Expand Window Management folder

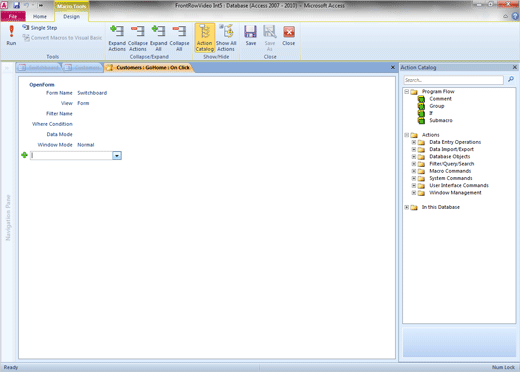tap(414, 193)
